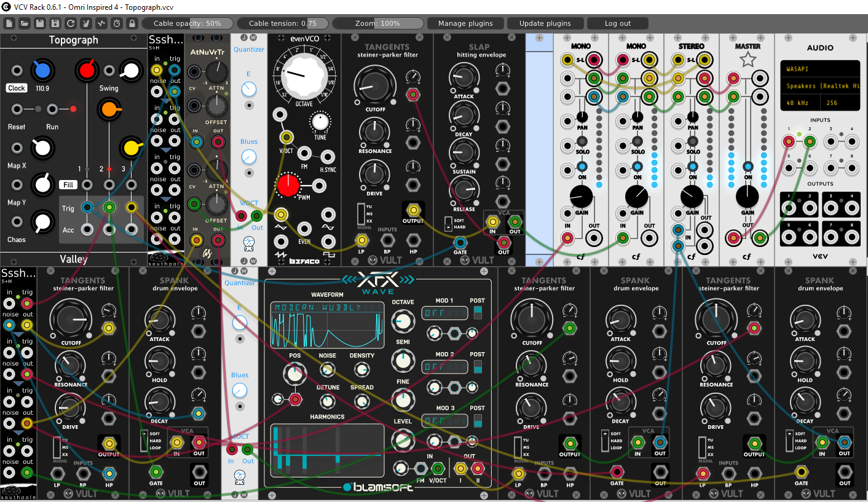Click the Zoom level slider
The width and height of the screenshot is (868, 502).
click(x=378, y=23)
